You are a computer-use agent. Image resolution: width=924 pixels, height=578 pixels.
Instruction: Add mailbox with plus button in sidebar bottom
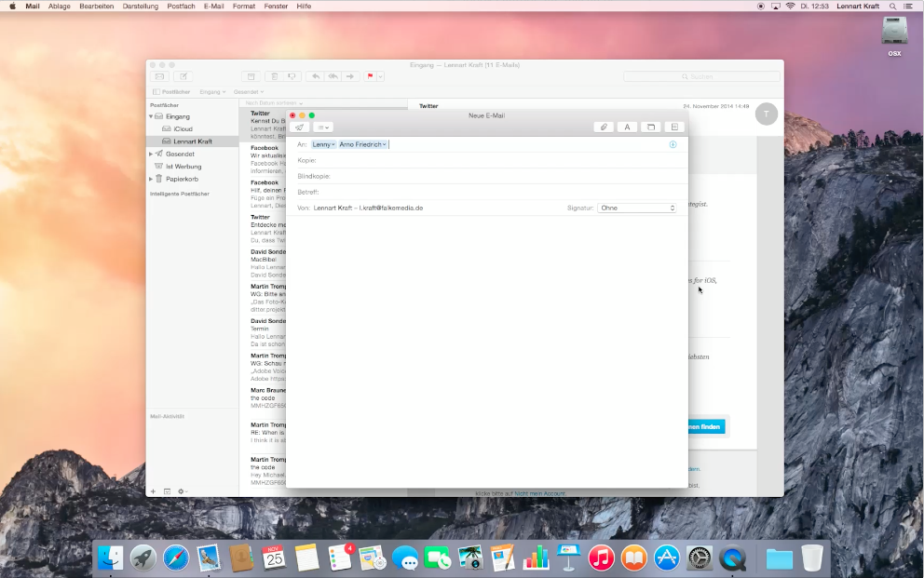(x=153, y=491)
